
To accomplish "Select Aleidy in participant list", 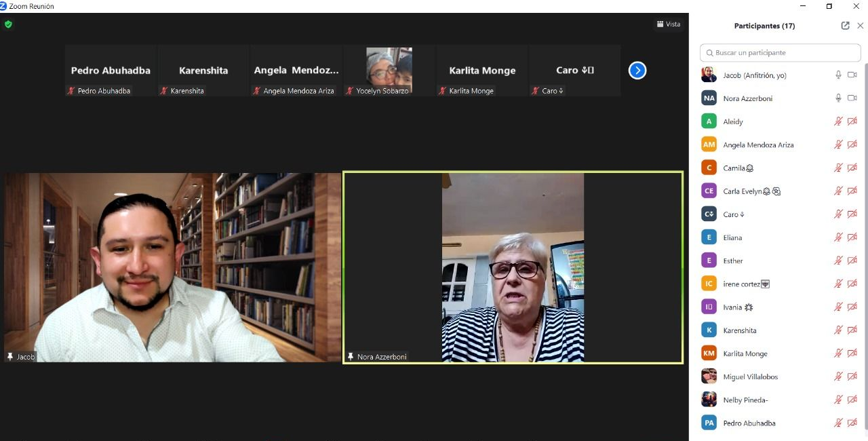I will pos(778,121).
